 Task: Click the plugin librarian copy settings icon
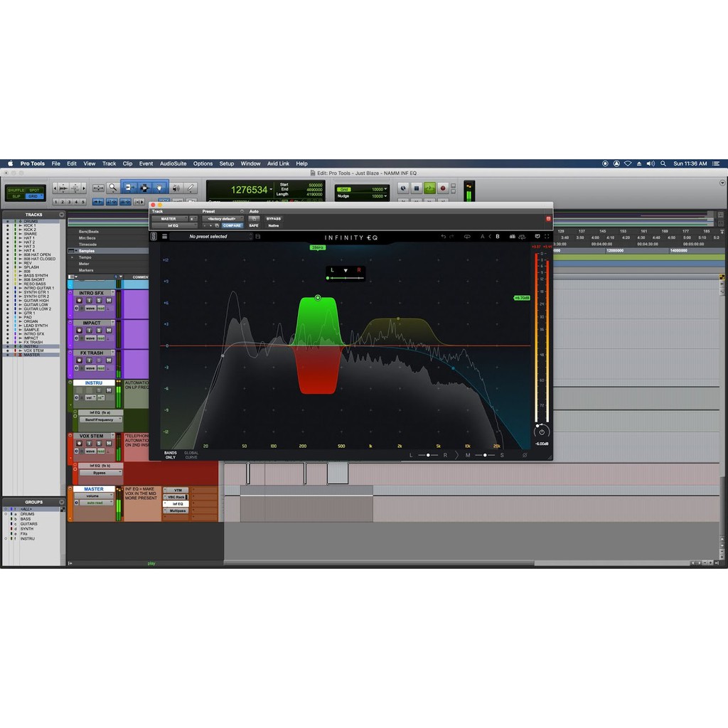click(x=217, y=225)
